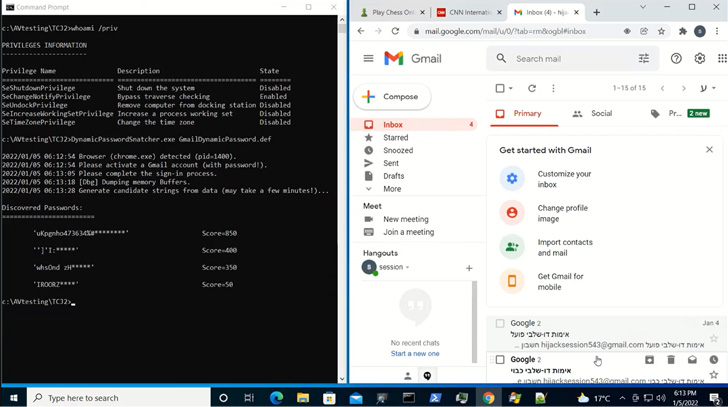Tick the select-all emails checkbox
This screenshot has width=728, height=407.
[500, 88]
